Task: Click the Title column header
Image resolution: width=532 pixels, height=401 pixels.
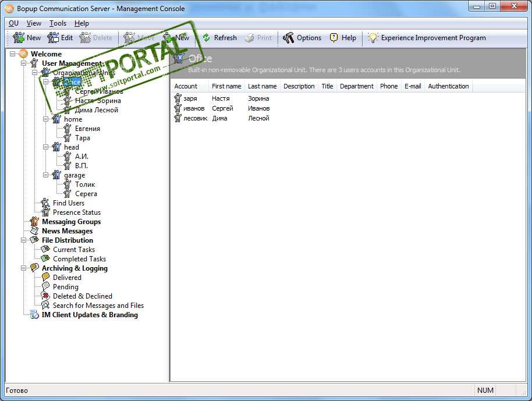Action: (x=328, y=86)
